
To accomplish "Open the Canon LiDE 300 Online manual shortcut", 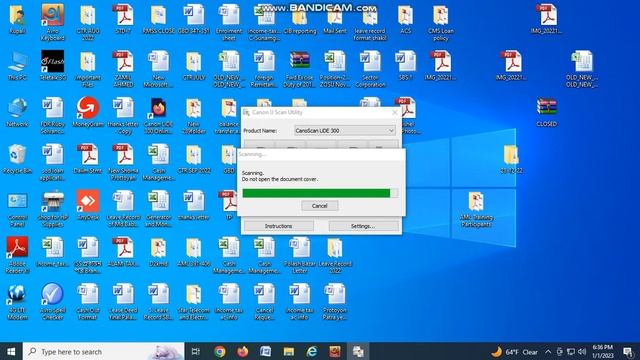I will [x=158, y=116].
